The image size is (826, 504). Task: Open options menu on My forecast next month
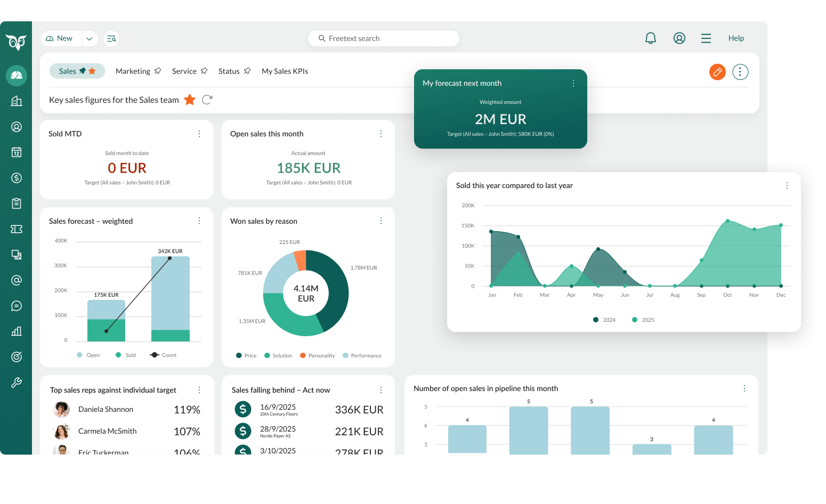[x=573, y=83]
